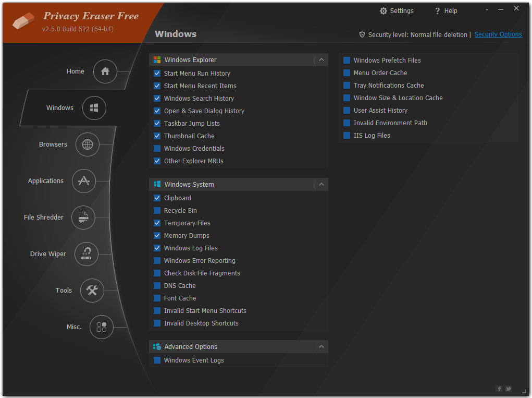
Task: Check Check Disk File Fragments
Action: [157, 273]
